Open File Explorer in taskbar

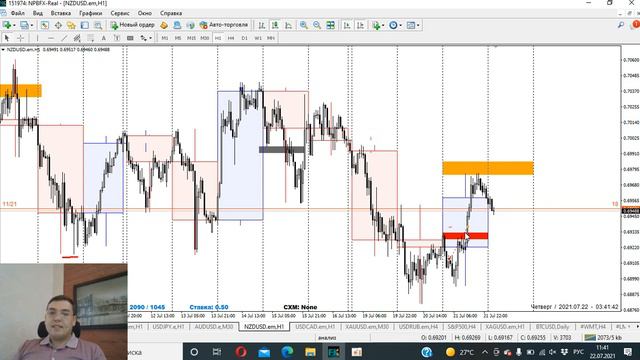point(310,352)
